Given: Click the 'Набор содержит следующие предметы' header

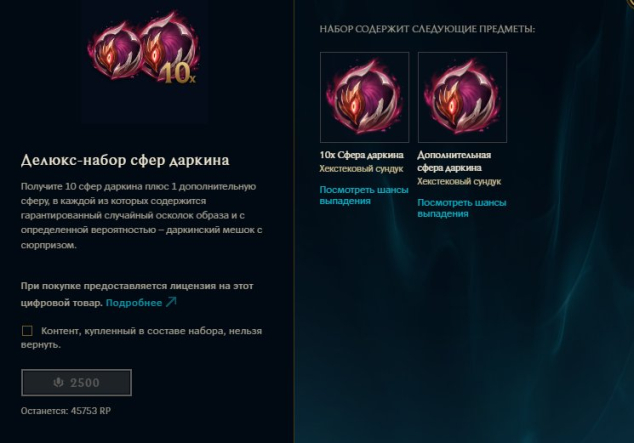Looking at the screenshot, I should pyautogui.click(x=427, y=29).
